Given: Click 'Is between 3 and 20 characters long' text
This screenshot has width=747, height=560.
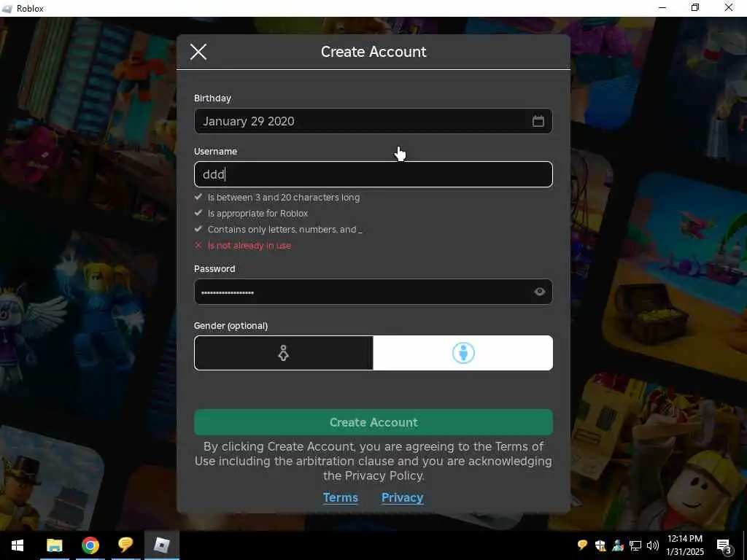Looking at the screenshot, I should point(284,197).
